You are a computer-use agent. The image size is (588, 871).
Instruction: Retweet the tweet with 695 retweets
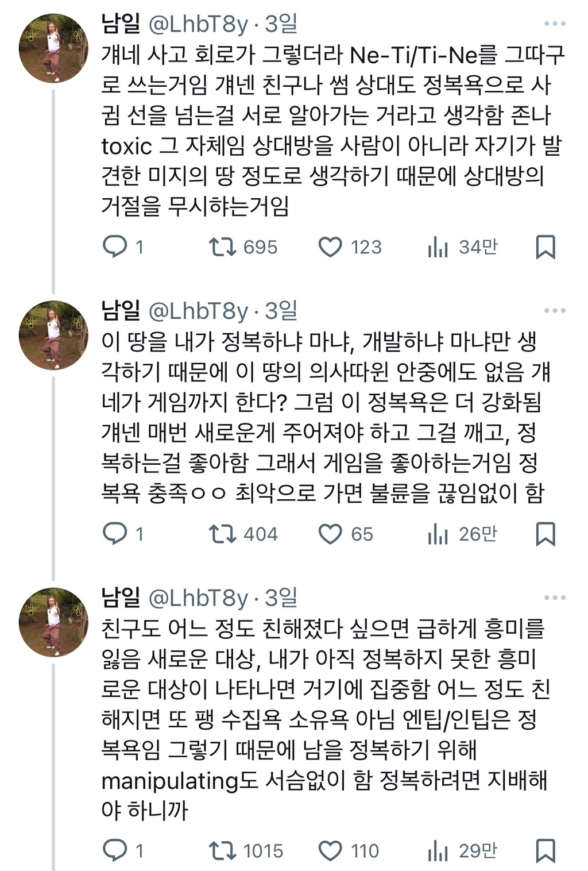point(222,247)
